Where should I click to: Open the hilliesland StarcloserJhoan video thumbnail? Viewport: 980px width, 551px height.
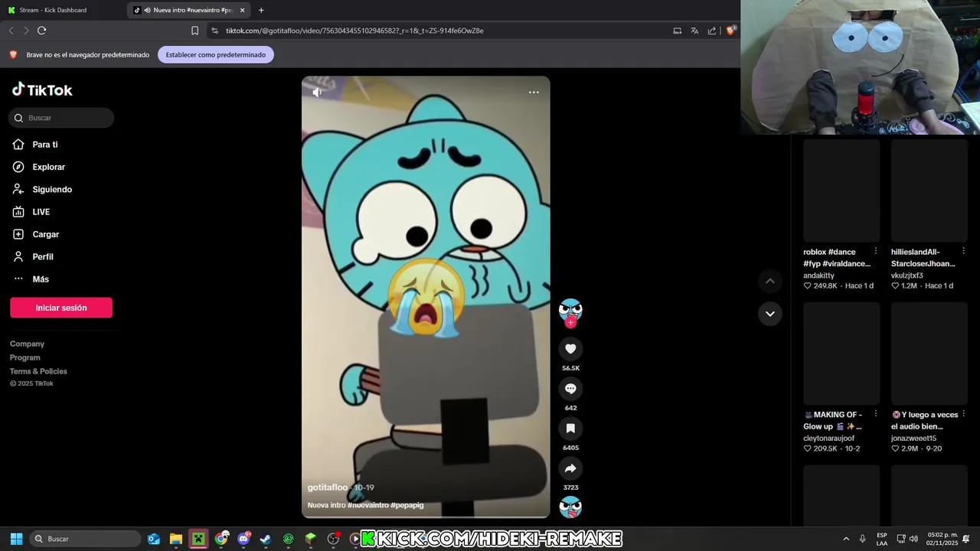click(x=929, y=191)
